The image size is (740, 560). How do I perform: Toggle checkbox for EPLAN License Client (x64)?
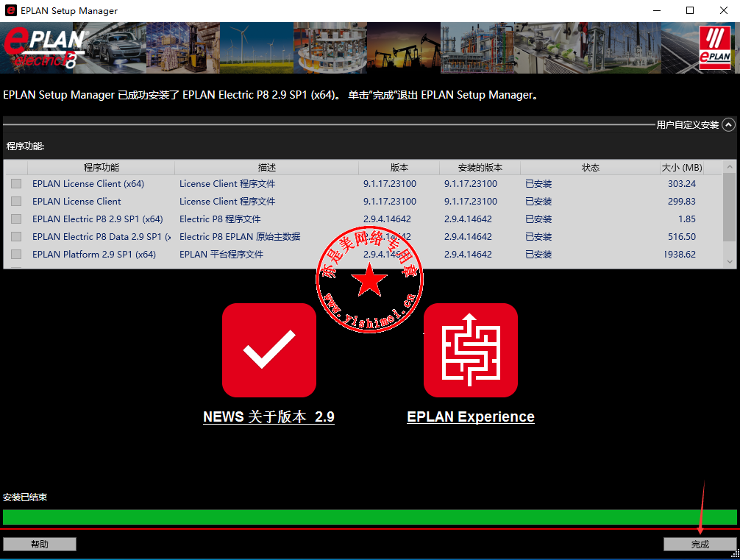pos(16,184)
